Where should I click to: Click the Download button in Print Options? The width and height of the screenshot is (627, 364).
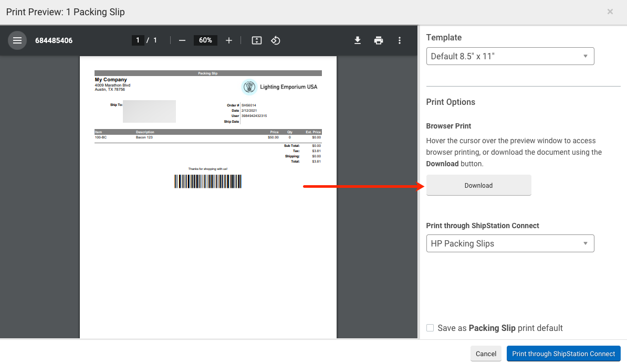[x=478, y=185]
